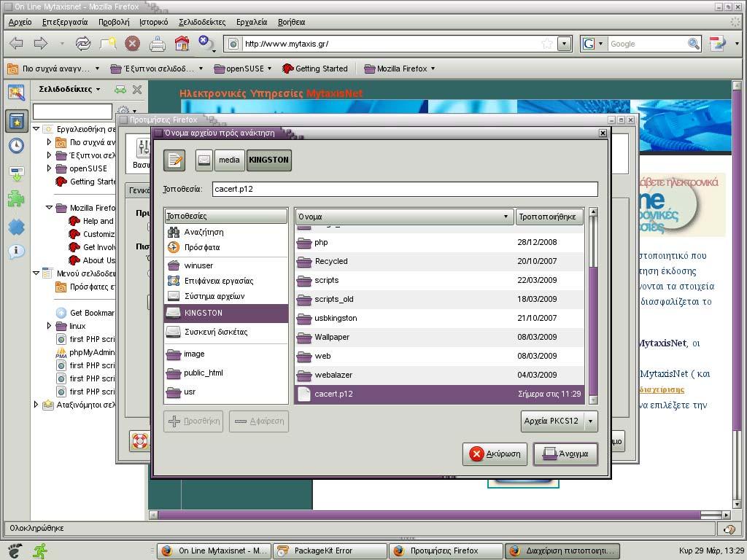Click the root drive path button
The width and height of the screenshot is (747, 560).
204,160
